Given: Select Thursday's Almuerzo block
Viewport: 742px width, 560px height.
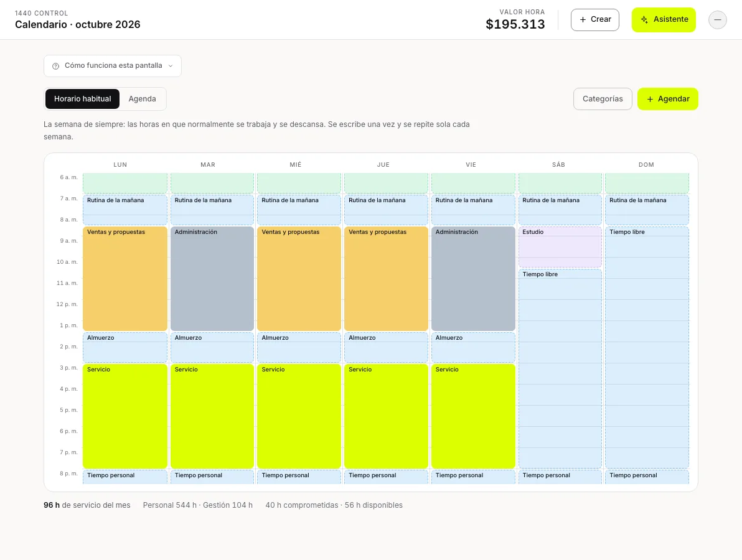Looking at the screenshot, I should point(386,348).
